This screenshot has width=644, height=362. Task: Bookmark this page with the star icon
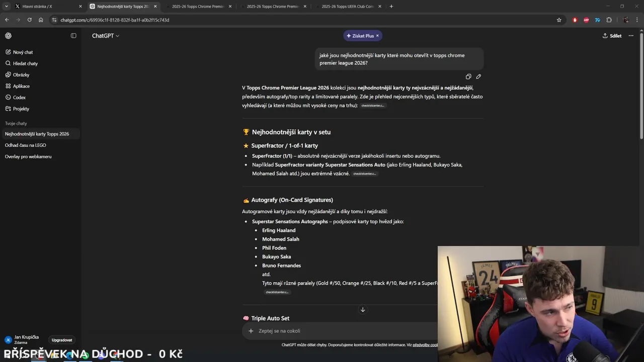coord(559,20)
